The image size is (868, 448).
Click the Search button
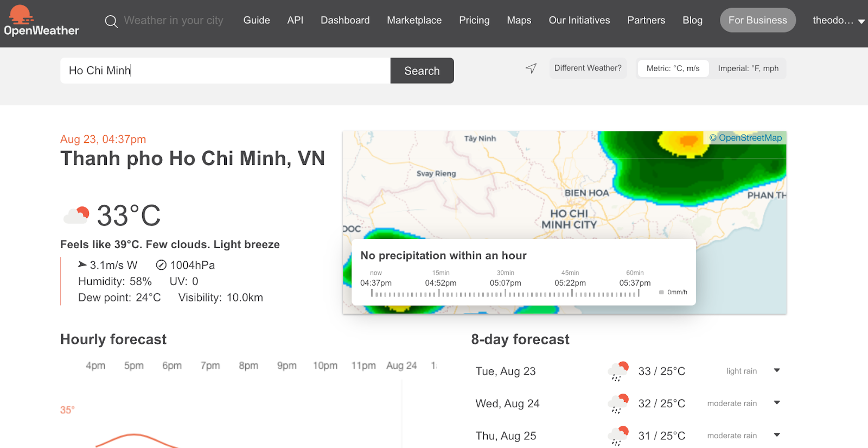[x=422, y=71]
